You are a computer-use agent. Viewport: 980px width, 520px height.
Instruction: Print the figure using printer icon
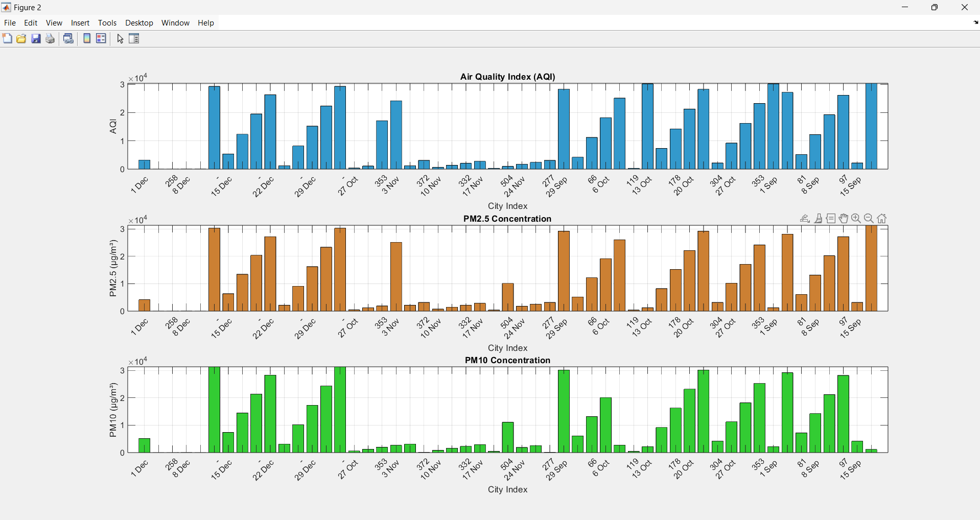[50, 39]
